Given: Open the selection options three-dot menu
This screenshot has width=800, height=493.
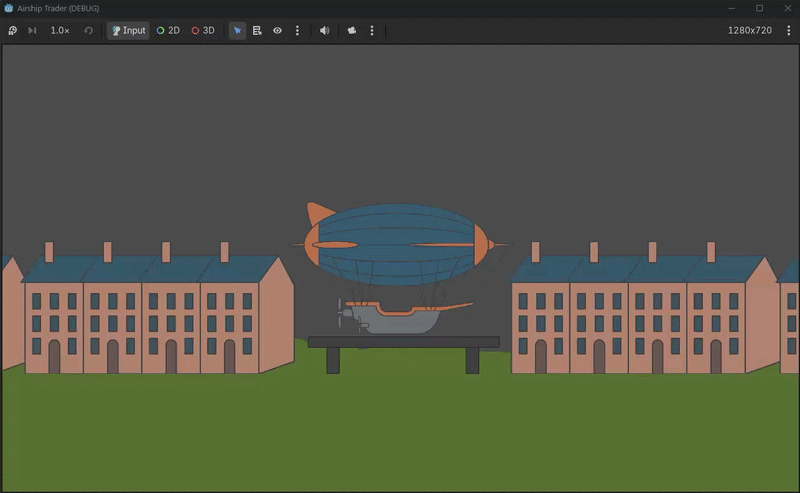Looking at the screenshot, I should pyautogui.click(x=297, y=31).
